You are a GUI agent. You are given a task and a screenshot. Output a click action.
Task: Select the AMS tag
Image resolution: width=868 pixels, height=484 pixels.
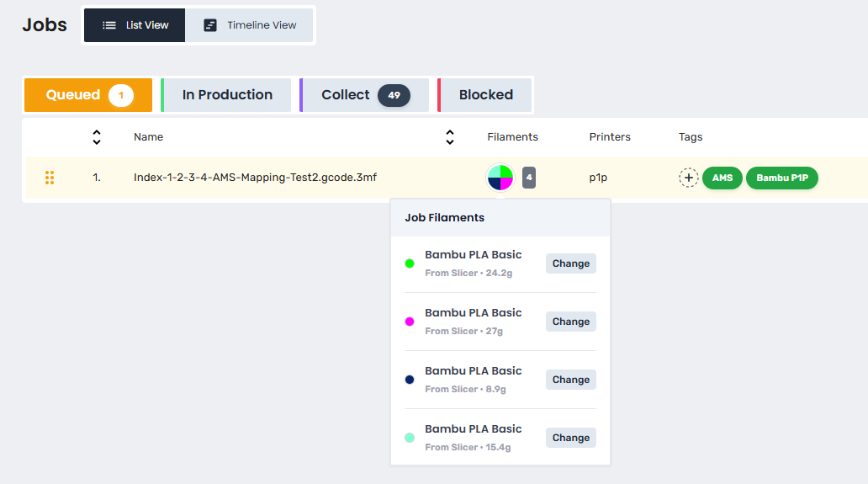[x=722, y=178]
